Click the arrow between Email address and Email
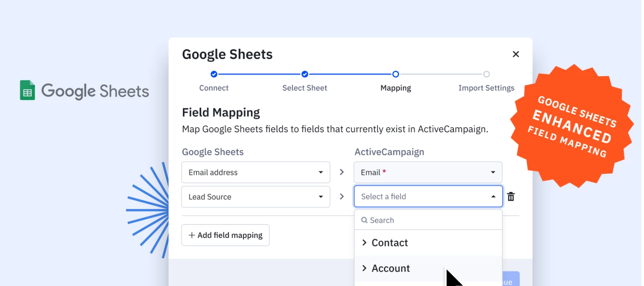644x286 pixels. coord(341,172)
